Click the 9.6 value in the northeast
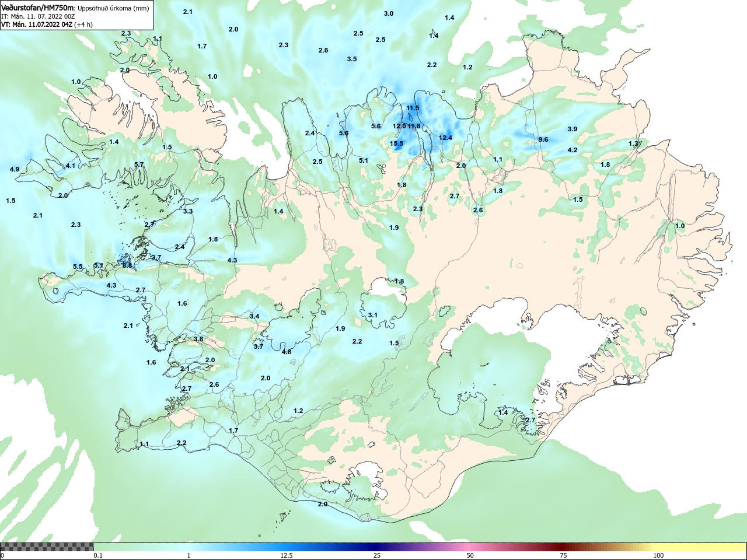The image size is (747, 560). tap(543, 139)
